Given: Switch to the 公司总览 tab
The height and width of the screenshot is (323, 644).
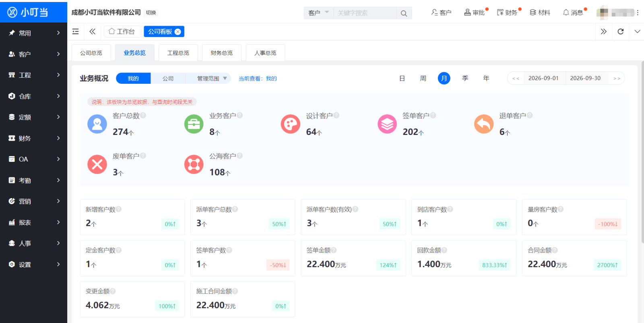Looking at the screenshot, I should 91,53.
